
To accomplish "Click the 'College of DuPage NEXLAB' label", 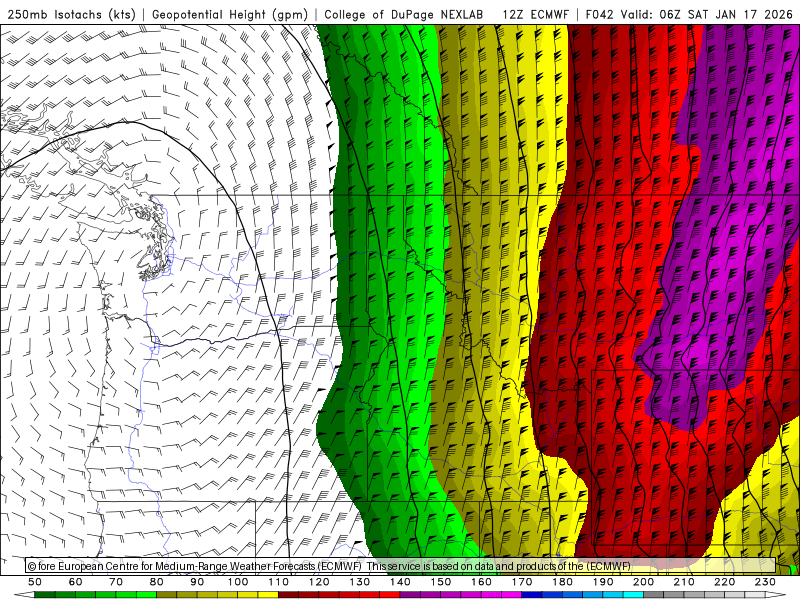I will click(x=403, y=14).
